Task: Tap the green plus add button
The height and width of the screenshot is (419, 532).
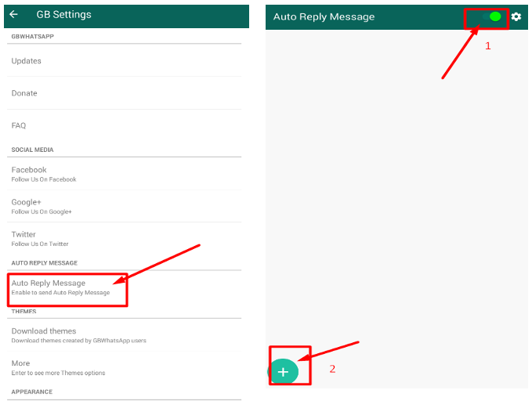Action: click(283, 372)
